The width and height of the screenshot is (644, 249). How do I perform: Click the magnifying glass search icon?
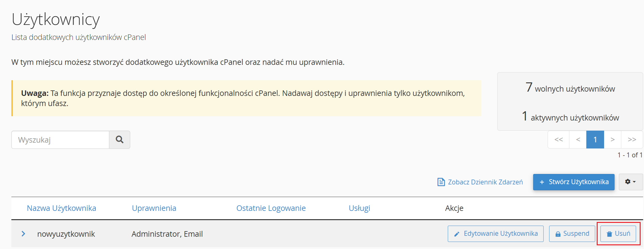click(x=119, y=140)
